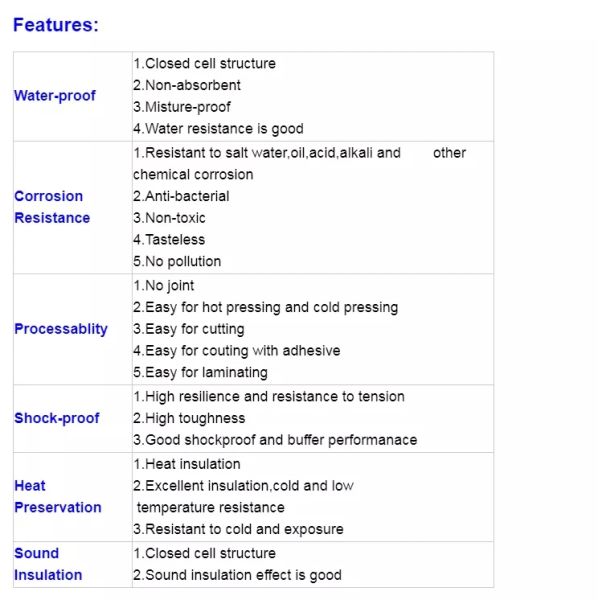Click the Processablity row label
This screenshot has width=600, height=600.
(x=61, y=329)
